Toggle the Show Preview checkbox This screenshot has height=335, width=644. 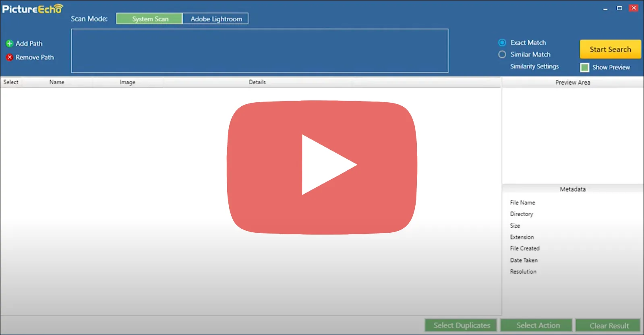pyautogui.click(x=585, y=67)
